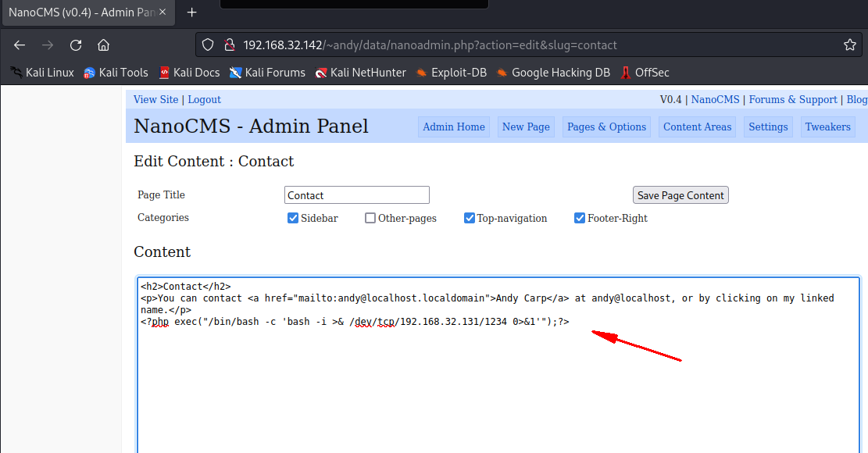The image size is (868, 453).
Task: Open the Forums & Support link
Action: point(793,99)
